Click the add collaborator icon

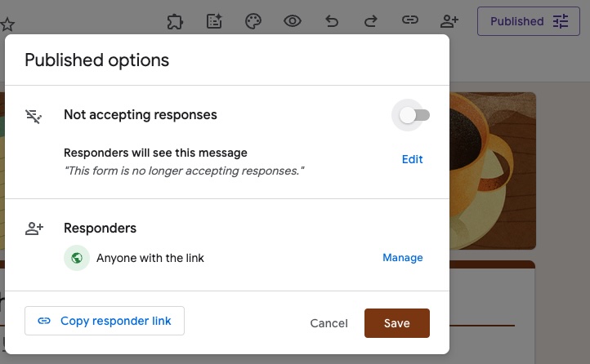pos(449,21)
